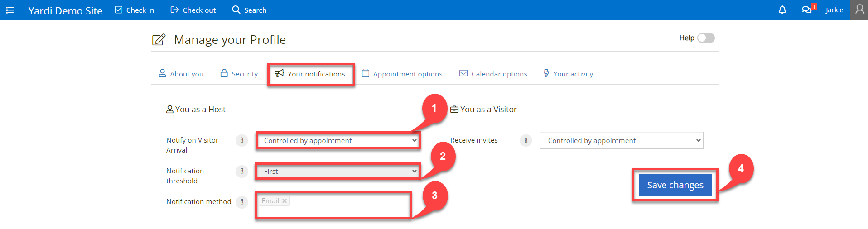Click the Check-in link
Image resolution: width=868 pixels, height=229 pixels.
tap(135, 10)
